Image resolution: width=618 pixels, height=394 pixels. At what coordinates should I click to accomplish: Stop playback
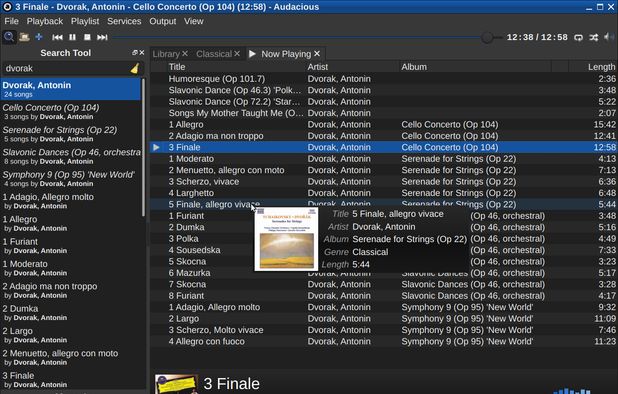[87, 37]
